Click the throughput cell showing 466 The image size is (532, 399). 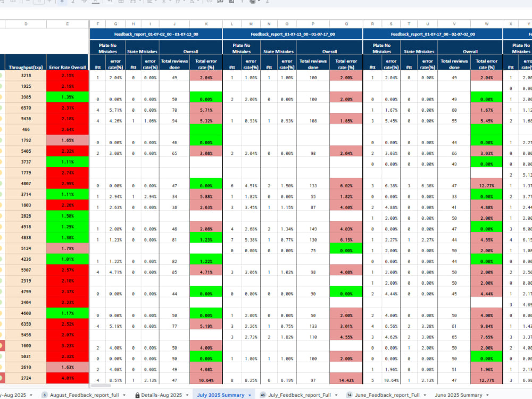[26, 129]
